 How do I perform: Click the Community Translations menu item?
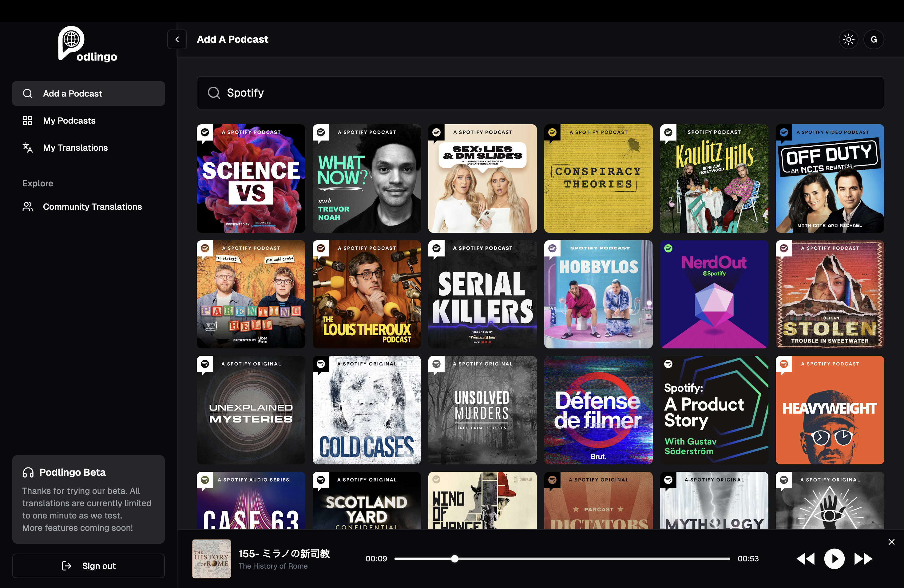coord(92,206)
